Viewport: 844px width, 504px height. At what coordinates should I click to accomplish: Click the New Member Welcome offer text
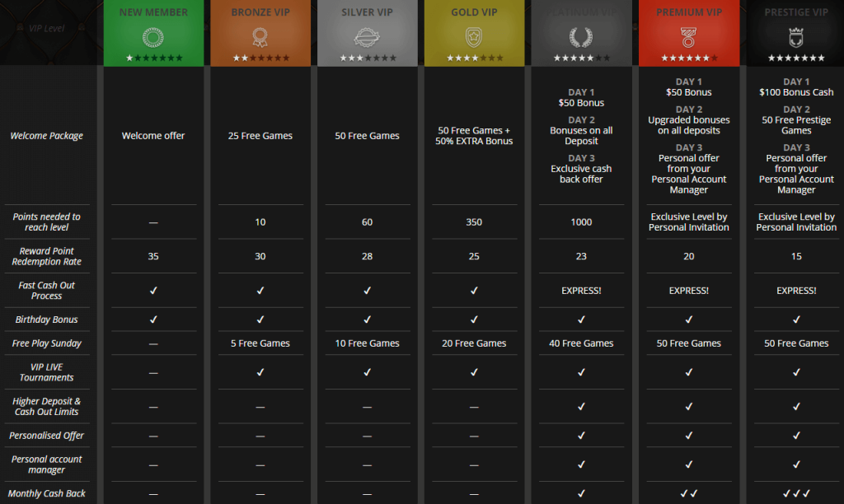153,136
